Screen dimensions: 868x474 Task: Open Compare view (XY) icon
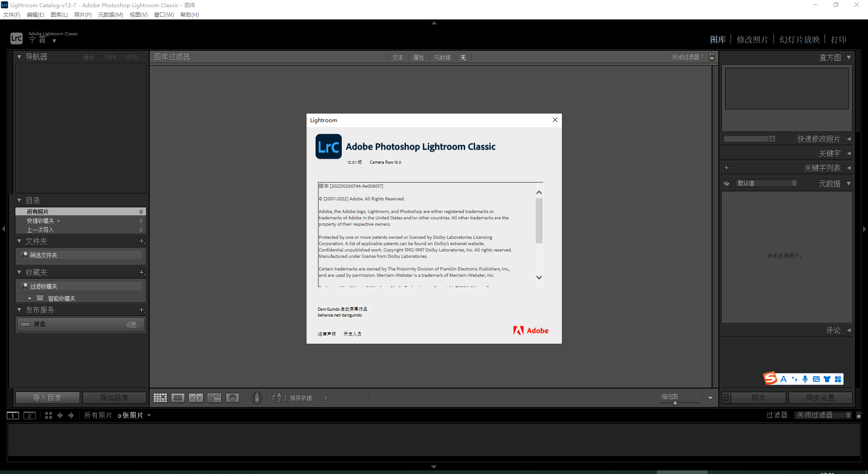point(196,398)
